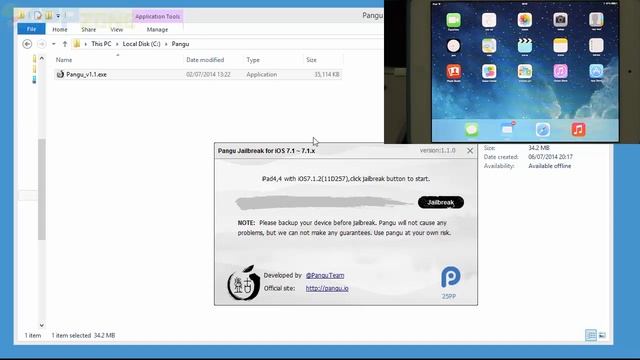Open the Home ribbon tab

[x=60, y=29]
